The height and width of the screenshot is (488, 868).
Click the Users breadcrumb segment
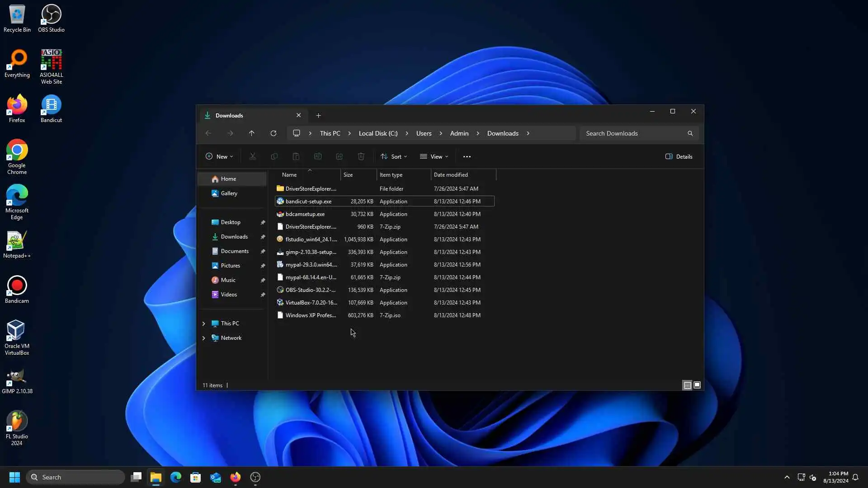(424, 133)
